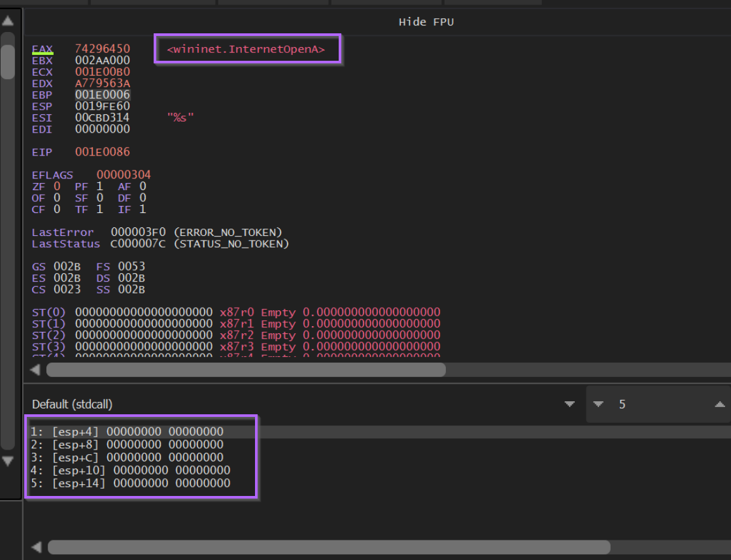Click the Hide FPU button

426,22
